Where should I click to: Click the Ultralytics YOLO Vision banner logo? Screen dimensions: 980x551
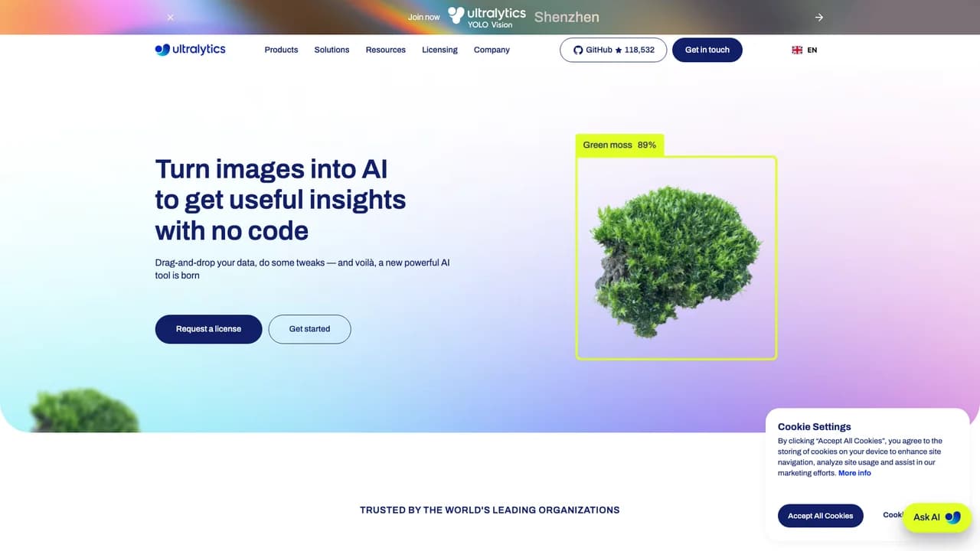point(487,17)
